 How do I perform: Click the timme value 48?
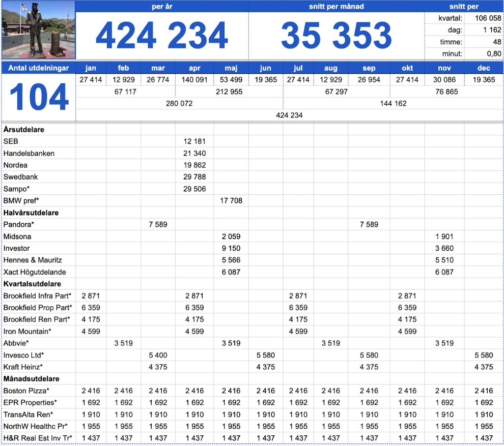(497, 42)
